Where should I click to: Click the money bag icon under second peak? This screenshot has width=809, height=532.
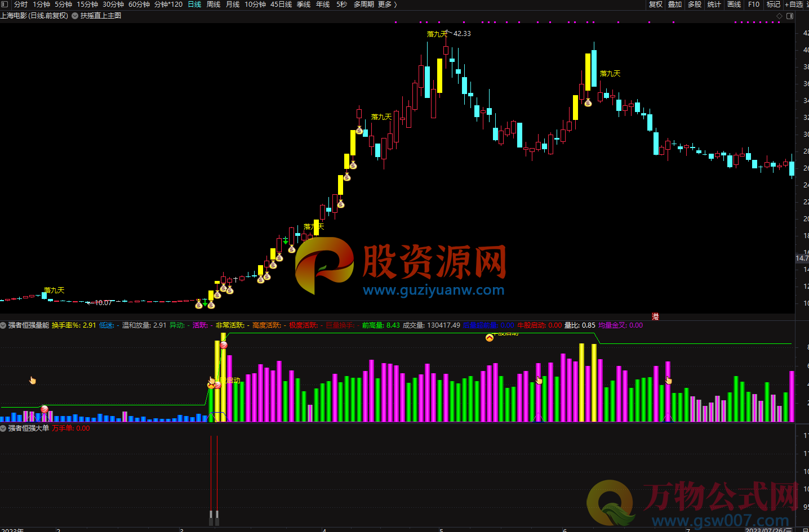[x=588, y=102]
